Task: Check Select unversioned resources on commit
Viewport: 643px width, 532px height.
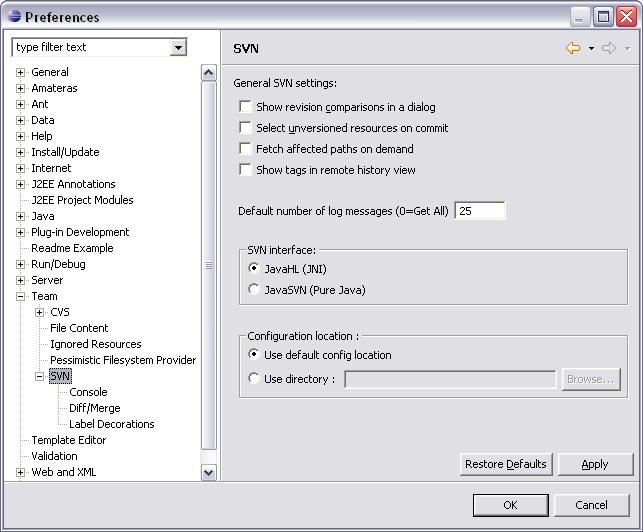Action: point(245,128)
